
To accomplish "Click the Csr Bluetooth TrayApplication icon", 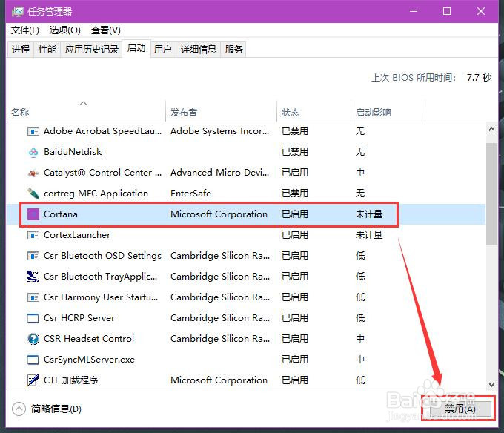I will (33, 277).
